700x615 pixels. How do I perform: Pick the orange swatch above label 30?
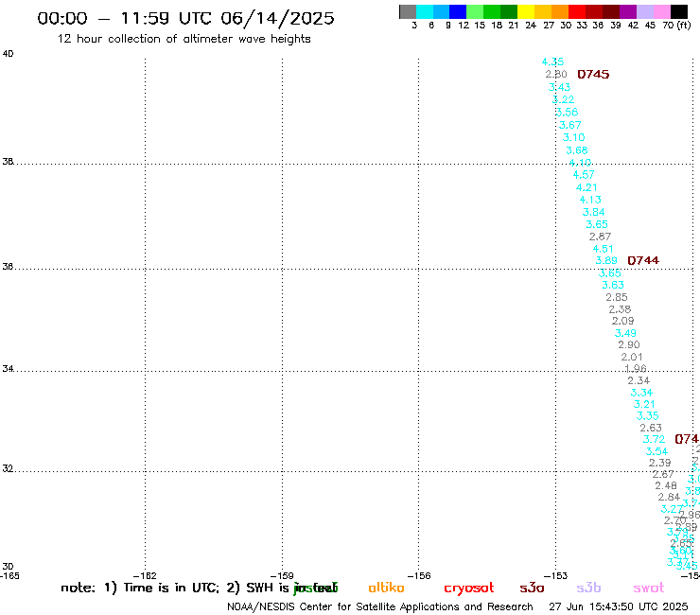click(x=560, y=11)
